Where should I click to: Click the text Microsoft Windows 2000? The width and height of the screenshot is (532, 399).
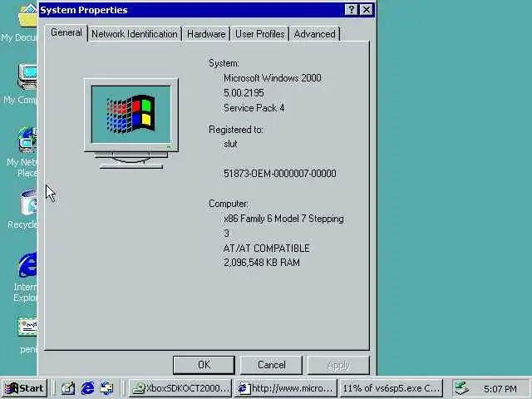tap(272, 78)
